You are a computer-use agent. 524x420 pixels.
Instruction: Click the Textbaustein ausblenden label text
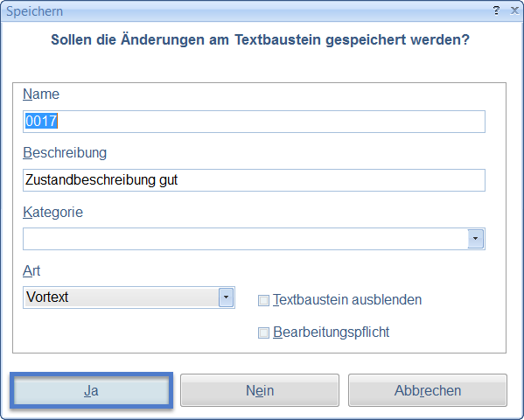(x=347, y=299)
